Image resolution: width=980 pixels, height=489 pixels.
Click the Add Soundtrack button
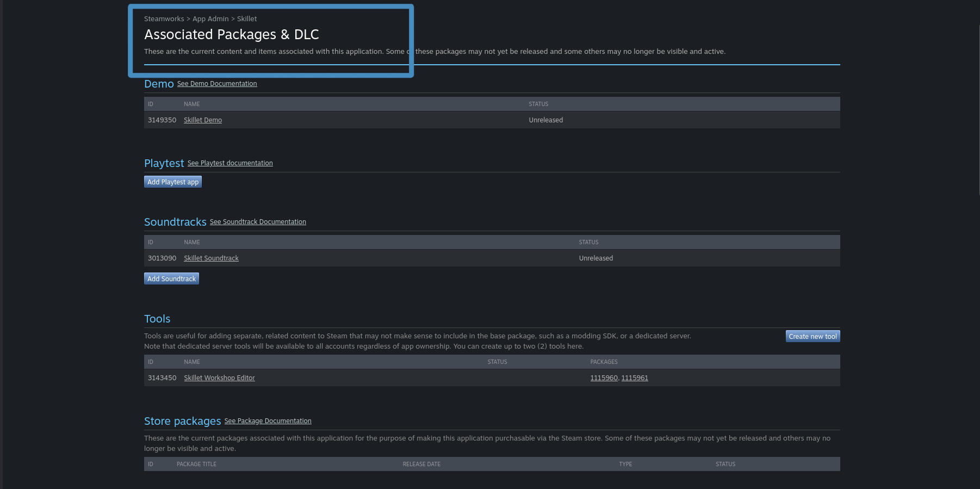(x=171, y=279)
